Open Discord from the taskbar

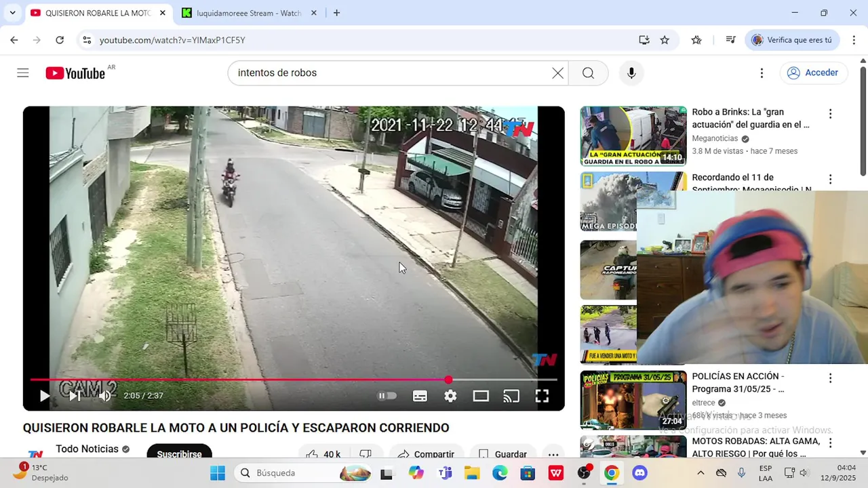coord(639,473)
